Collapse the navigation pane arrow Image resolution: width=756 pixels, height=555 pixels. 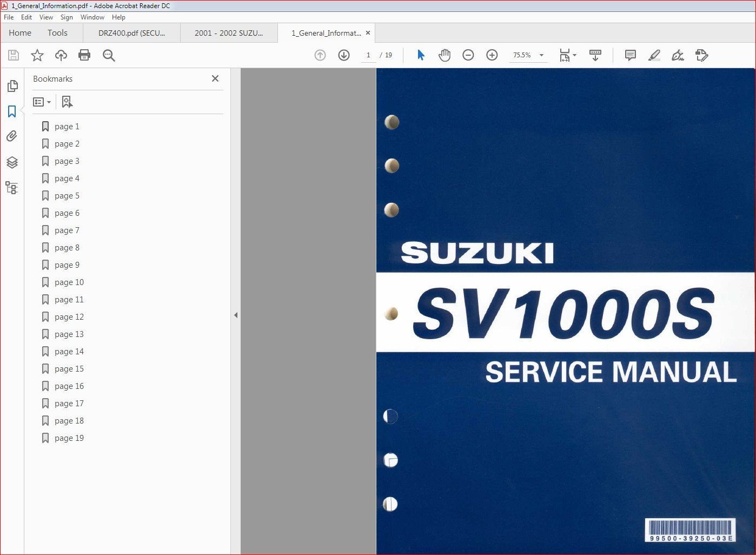click(236, 315)
